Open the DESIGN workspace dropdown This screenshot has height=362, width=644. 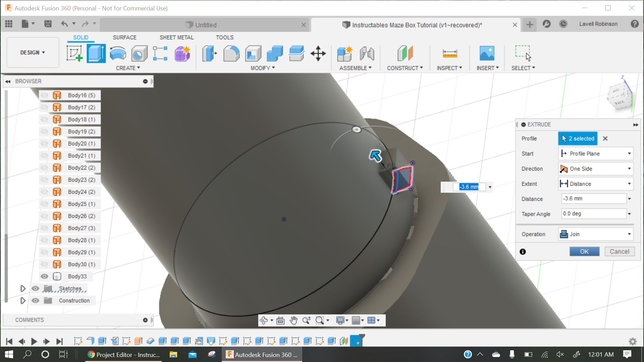point(33,53)
